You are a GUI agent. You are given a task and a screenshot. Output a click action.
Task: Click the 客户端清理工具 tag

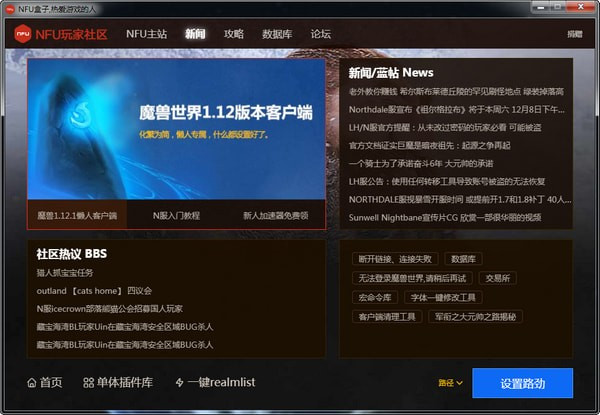tap(386, 317)
